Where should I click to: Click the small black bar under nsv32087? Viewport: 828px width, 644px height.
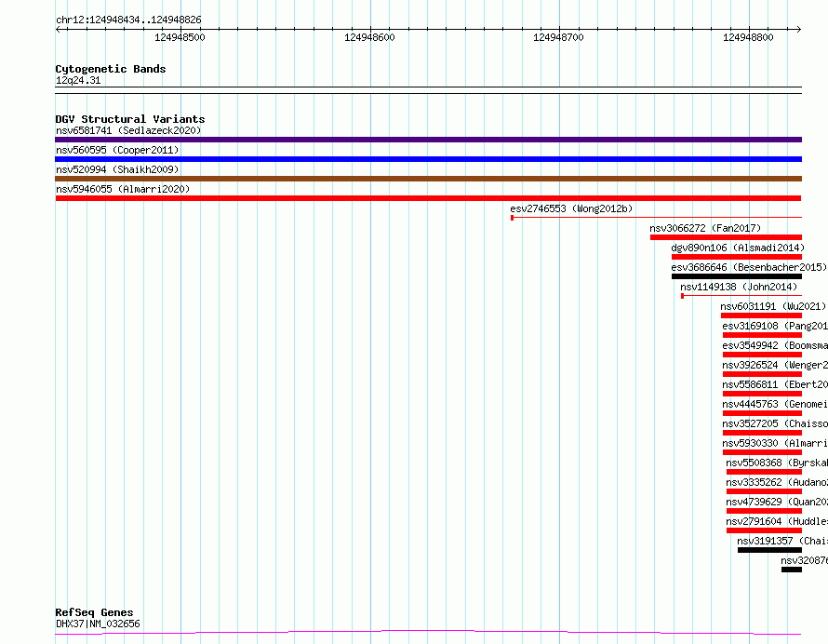tap(792, 570)
